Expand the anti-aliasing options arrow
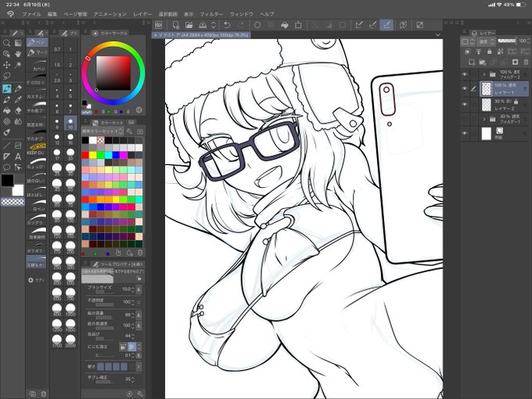 pyautogui.click(x=138, y=366)
